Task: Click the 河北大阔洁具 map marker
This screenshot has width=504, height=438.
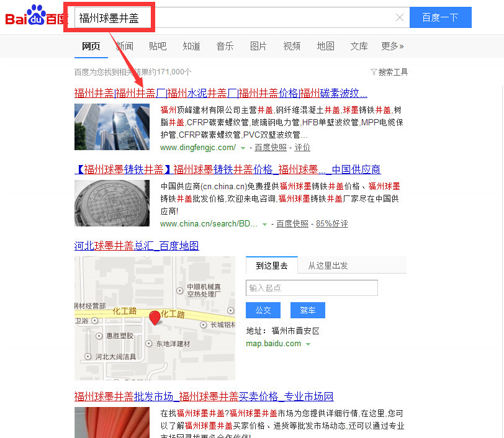Action: (x=88, y=356)
